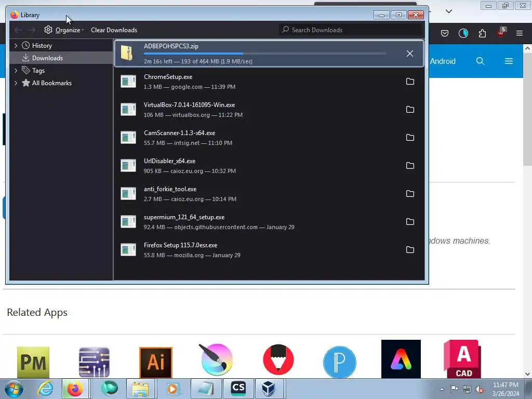The width and height of the screenshot is (532, 399).
Task: Open the blue P circle related app icon
Action: pyautogui.click(x=340, y=362)
